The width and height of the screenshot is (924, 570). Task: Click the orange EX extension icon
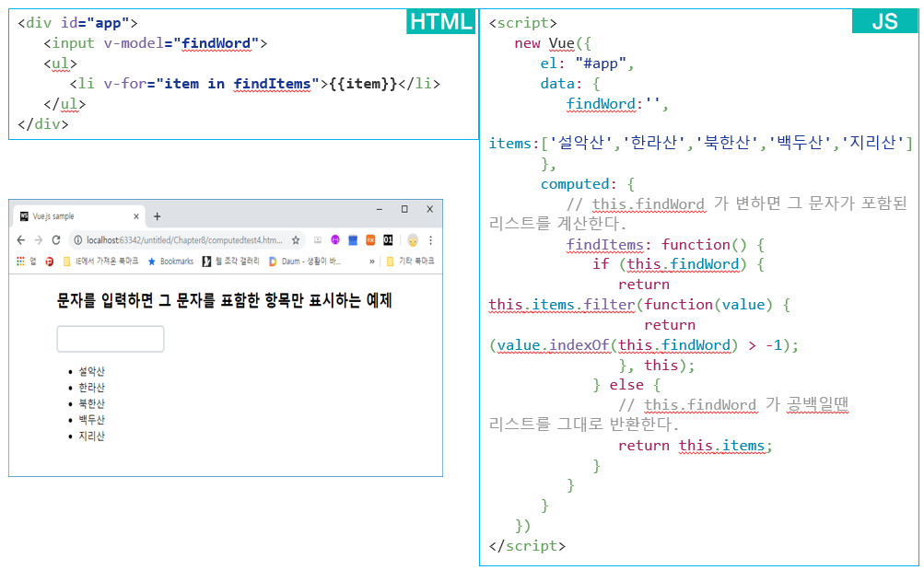pyautogui.click(x=370, y=240)
